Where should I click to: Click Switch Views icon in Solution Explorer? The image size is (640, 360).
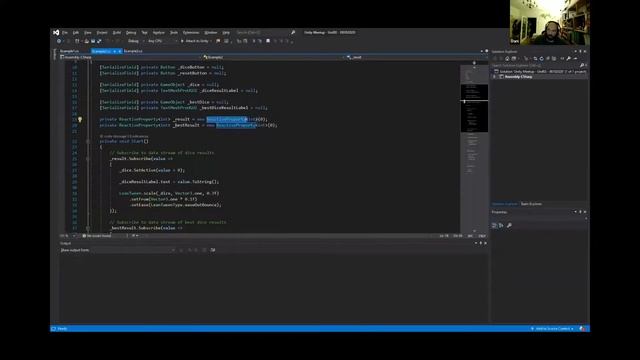click(x=514, y=59)
